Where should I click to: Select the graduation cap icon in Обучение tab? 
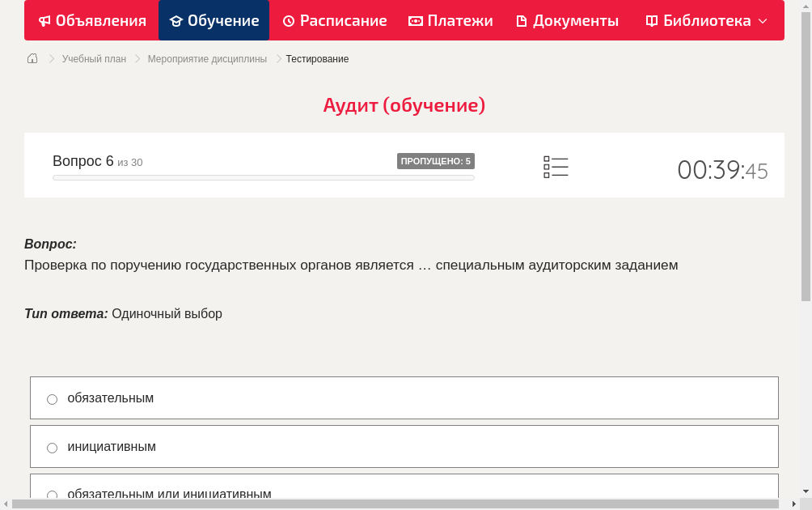tap(176, 20)
